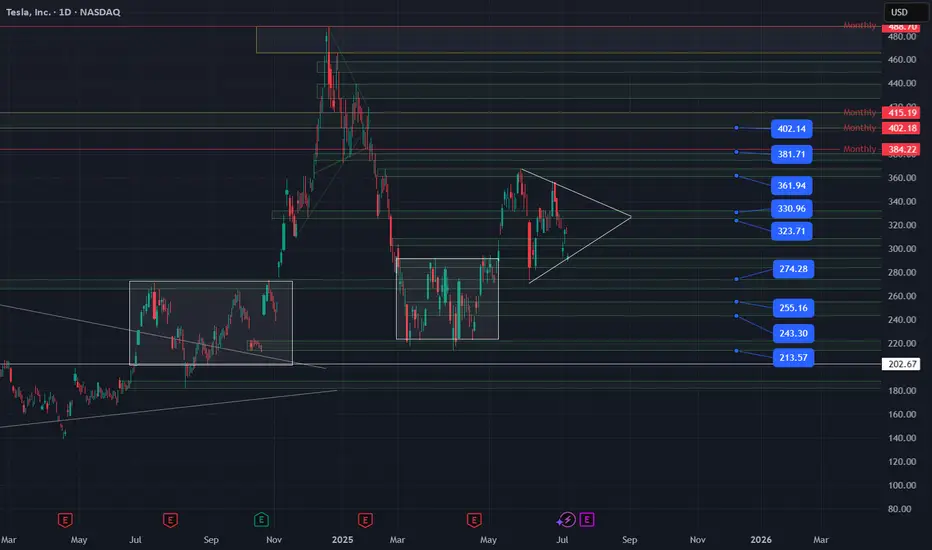Open the red earnings marker near May 2024
Screen dimensions: 932x550
point(65,520)
